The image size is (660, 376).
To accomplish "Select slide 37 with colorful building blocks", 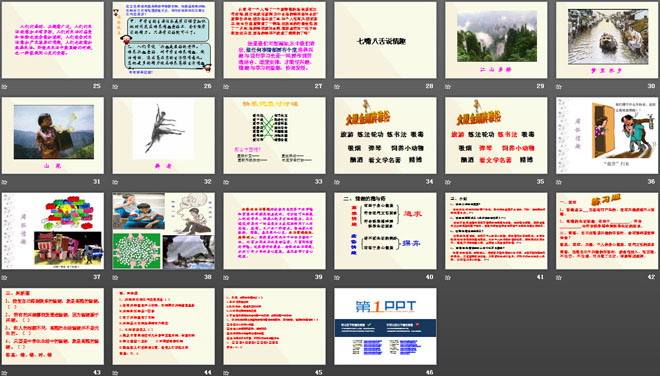I will point(53,231).
